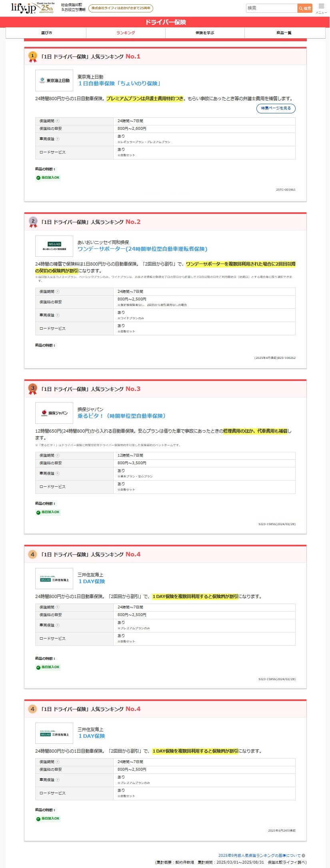Open the 保険を学ぶ tab
Image resolution: width=330 pixels, height=868 pixels.
pos(205,33)
